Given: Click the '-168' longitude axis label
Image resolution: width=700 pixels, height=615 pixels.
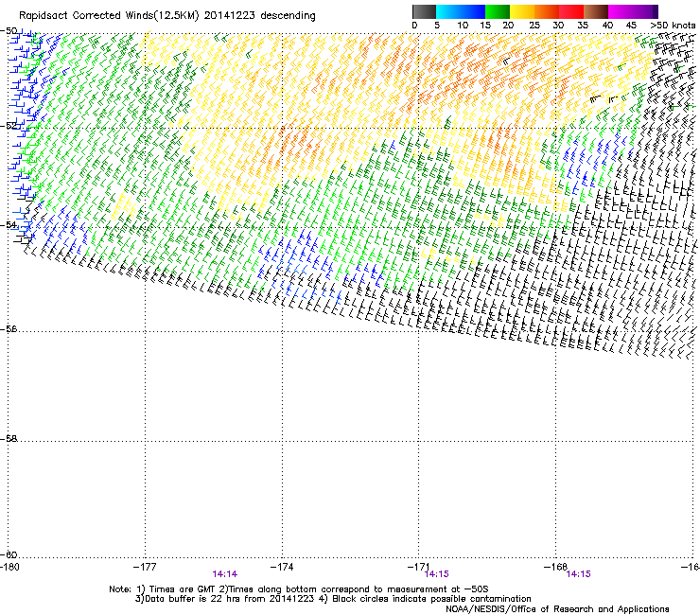Looking at the screenshot, I should tap(556, 567).
